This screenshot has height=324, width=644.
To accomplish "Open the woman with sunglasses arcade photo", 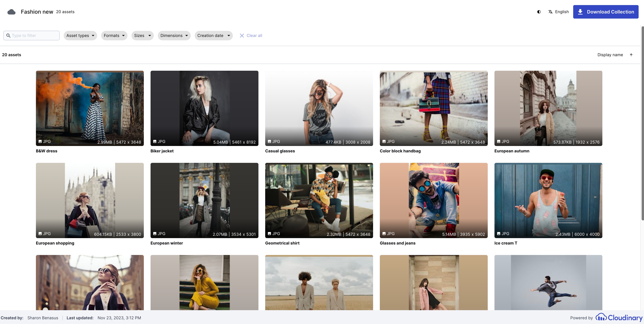I will pos(90,282).
